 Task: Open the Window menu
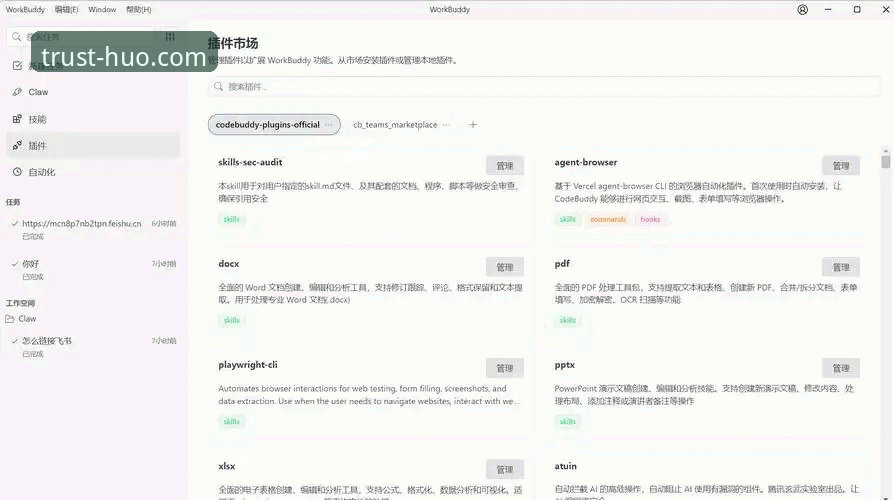[x=102, y=10]
